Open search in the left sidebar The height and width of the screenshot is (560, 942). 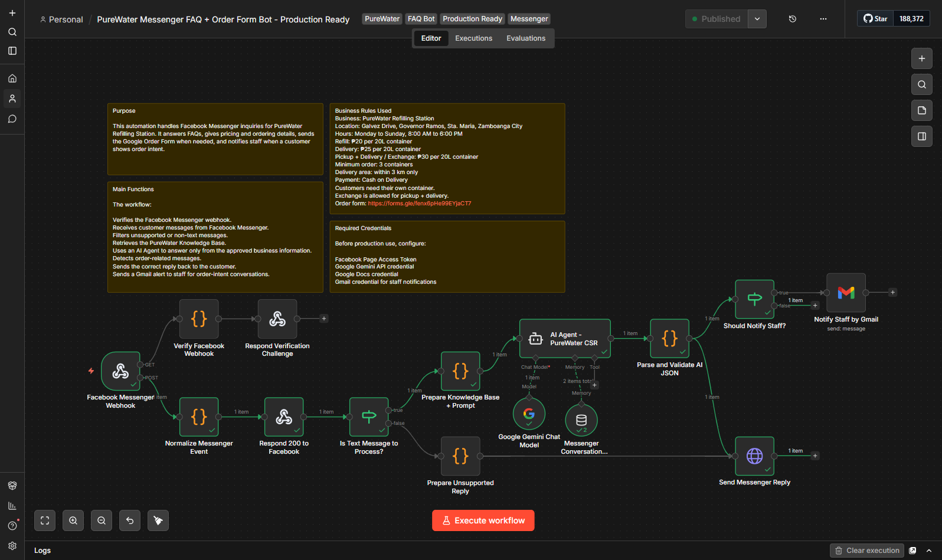tap(12, 32)
